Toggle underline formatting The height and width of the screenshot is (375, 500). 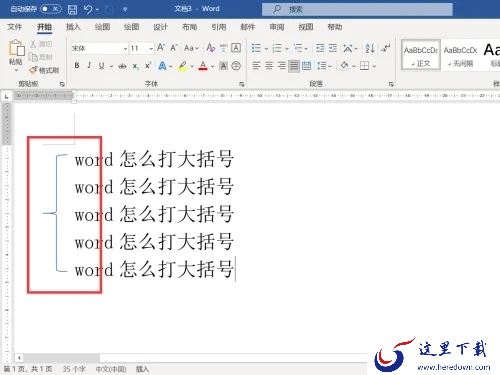101,66
